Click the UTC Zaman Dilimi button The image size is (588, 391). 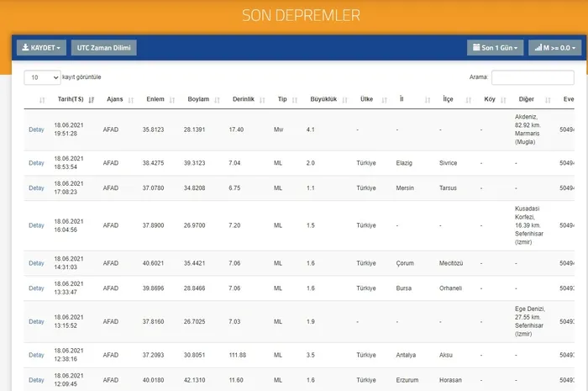tap(104, 48)
